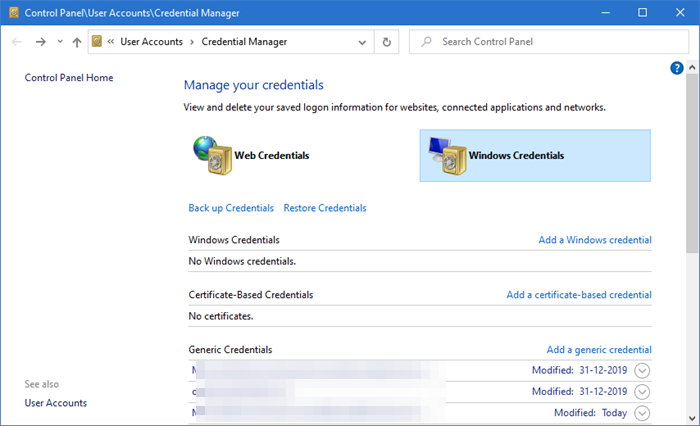Expand the first generic credential entry

click(642, 370)
